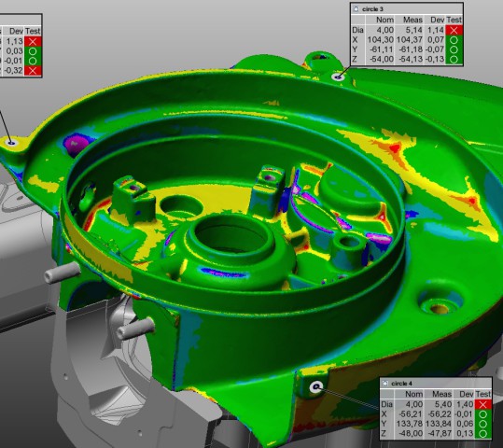Click the green pass mark in circle 4 X row
The image size is (503, 448).
(x=482, y=414)
